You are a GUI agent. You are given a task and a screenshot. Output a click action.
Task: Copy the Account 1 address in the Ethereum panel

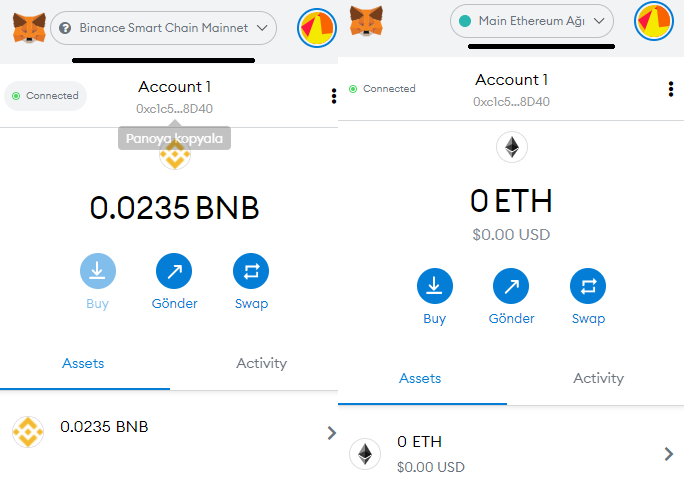coord(511,102)
